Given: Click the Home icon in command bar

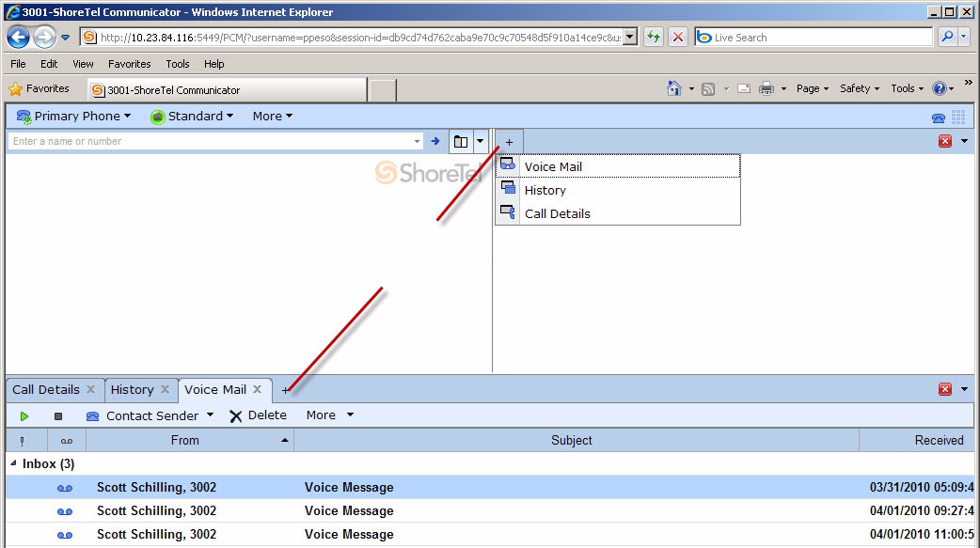Looking at the screenshot, I should click(x=673, y=88).
